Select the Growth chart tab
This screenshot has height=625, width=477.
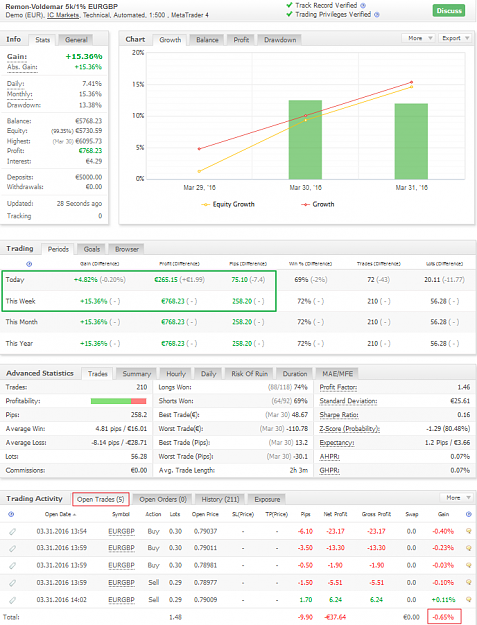click(170, 40)
